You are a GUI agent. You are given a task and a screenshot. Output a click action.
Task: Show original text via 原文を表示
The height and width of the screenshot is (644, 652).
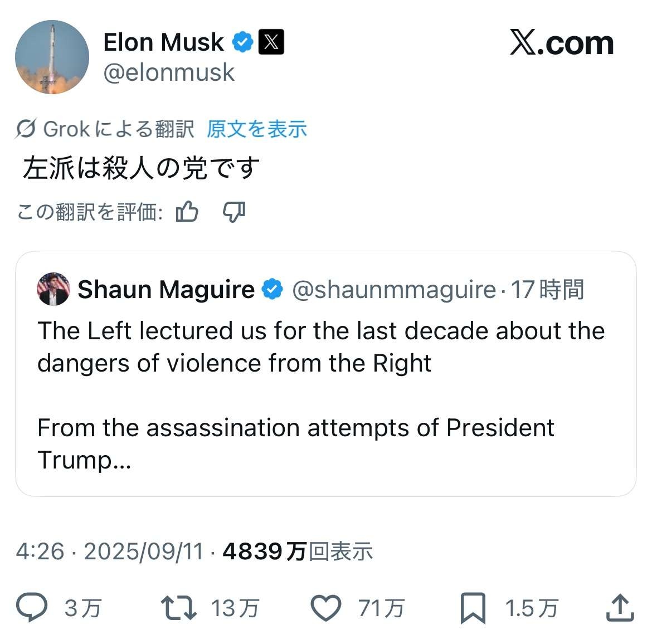coord(257,129)
